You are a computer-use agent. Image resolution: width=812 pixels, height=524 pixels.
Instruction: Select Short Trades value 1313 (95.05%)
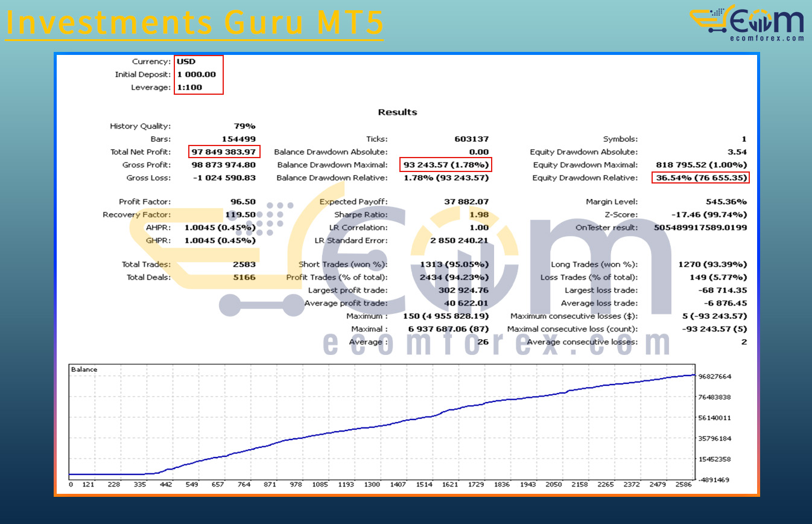[454, 264]
